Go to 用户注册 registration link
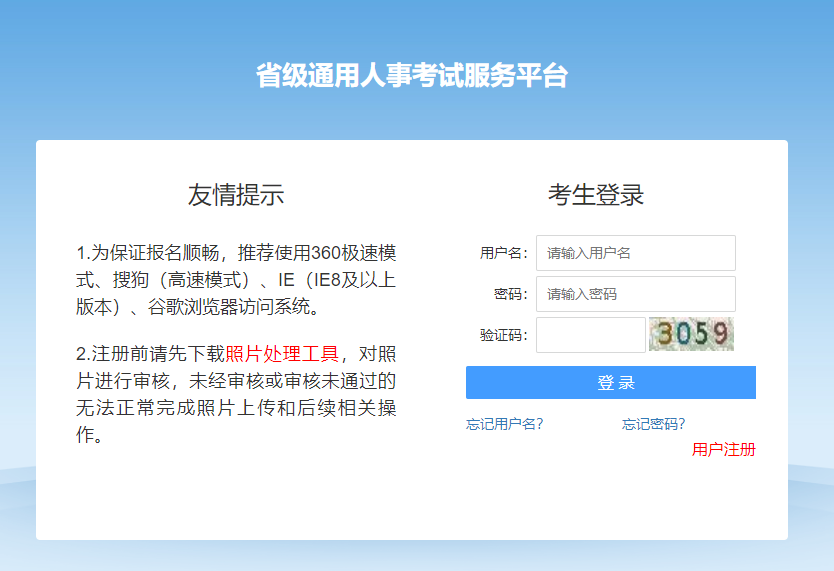834x571 pixels. (x=723, y=450)
